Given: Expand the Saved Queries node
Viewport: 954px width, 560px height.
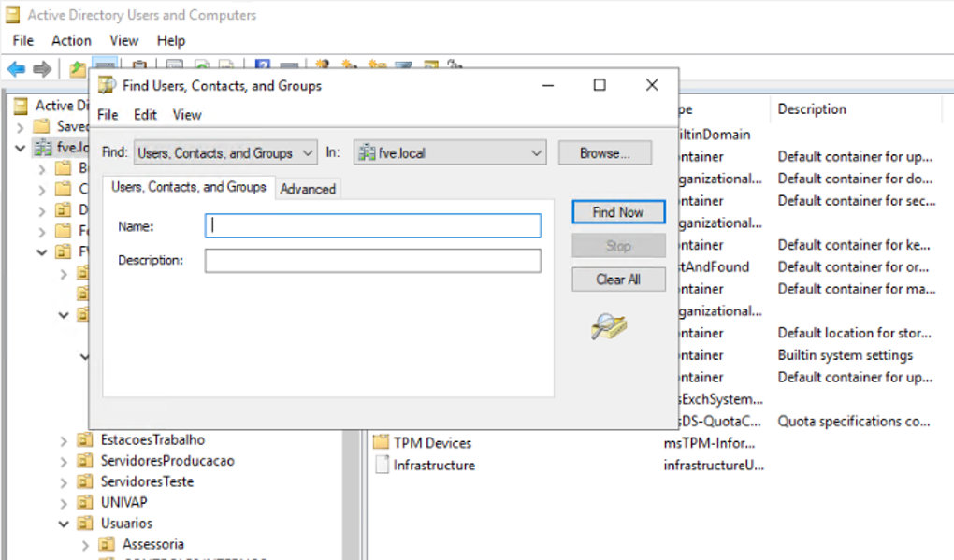Looking at the screenshot, I should (20, 127).
